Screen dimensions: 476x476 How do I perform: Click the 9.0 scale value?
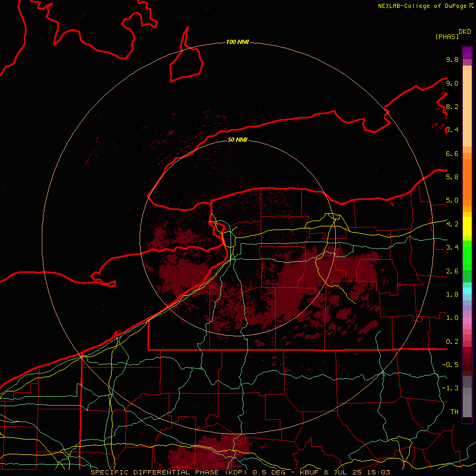452,84
